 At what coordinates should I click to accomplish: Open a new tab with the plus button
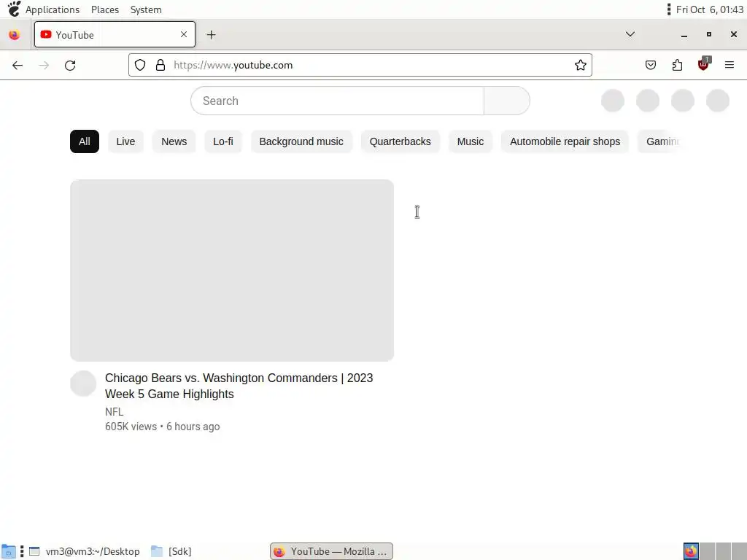click(211, 35)
